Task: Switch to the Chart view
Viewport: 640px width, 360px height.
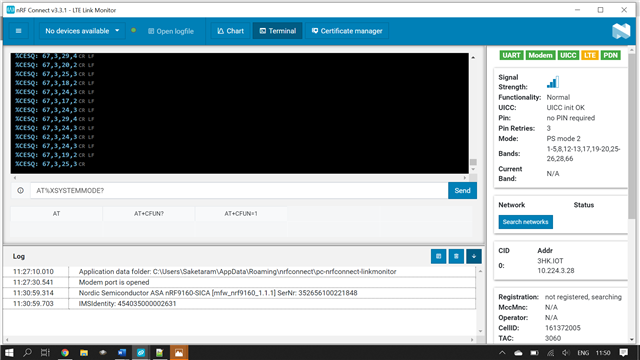Action: (231, 31)
